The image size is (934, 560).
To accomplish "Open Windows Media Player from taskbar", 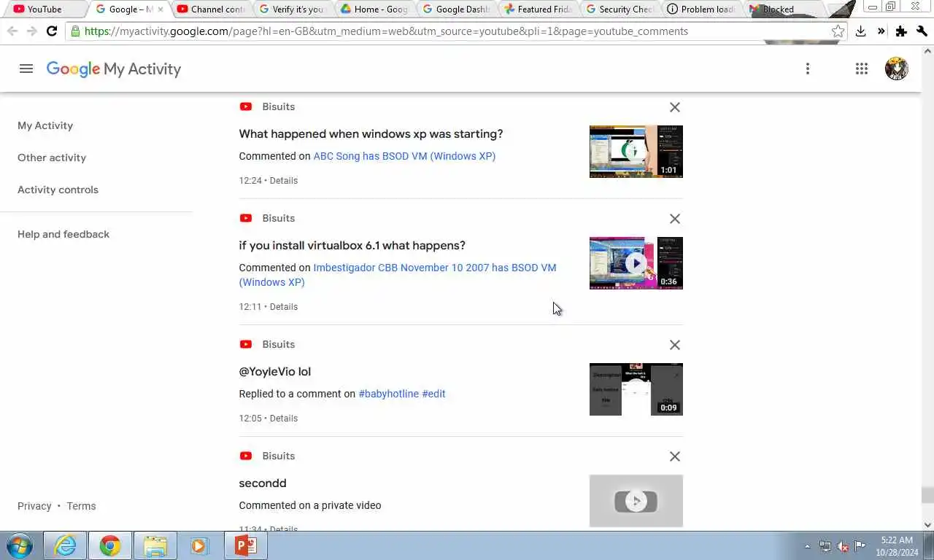I will coord(199,545).
